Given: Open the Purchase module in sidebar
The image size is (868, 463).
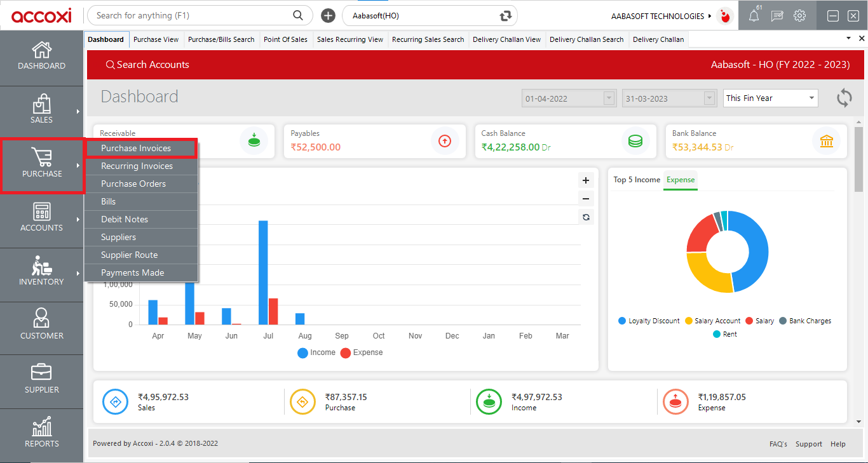Looking at the screenshot, I should pyautogui.click(x=42, y=164).
